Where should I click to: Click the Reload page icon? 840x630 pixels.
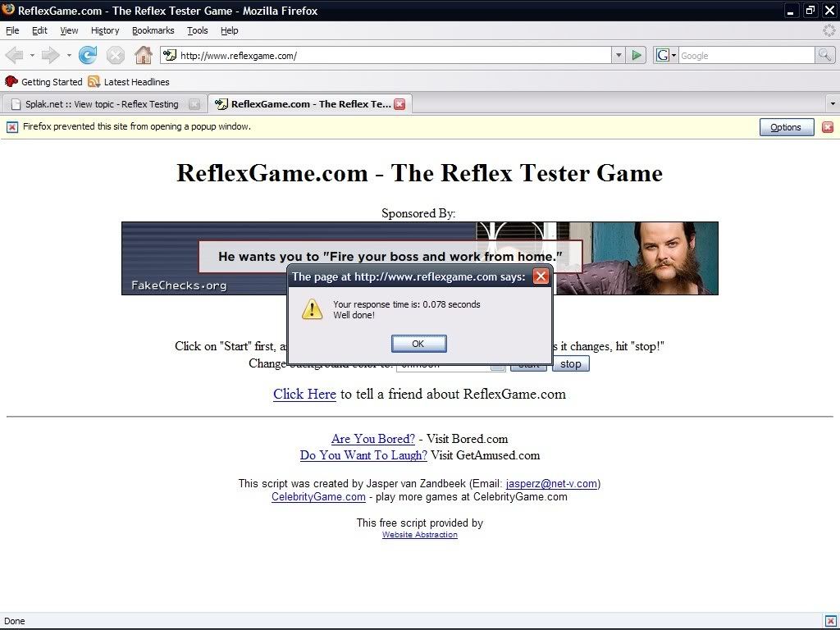tap(88, 55)
